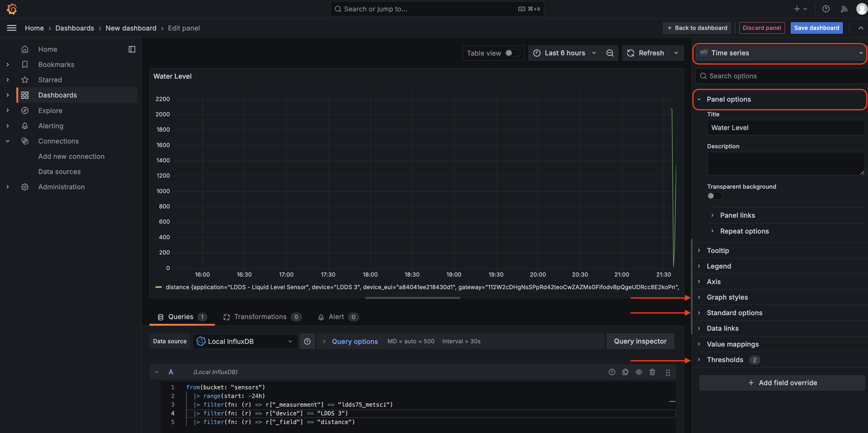The height and width of the screenshot is (433, 868).
Task: Open the Help menu icon
Action: [x=826, y=9]
